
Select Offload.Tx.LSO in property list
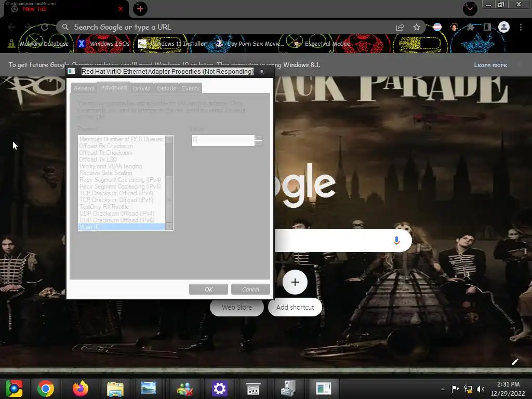click(121, 159)
